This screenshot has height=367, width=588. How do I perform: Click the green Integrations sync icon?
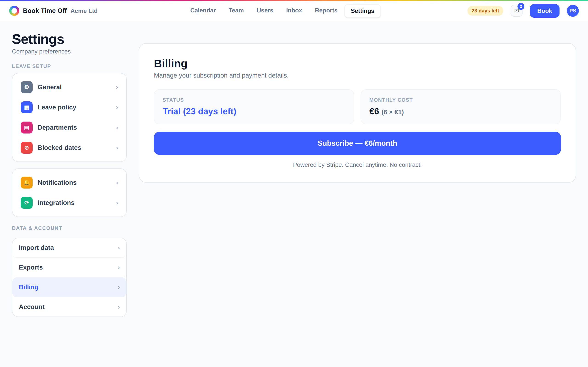27,203
